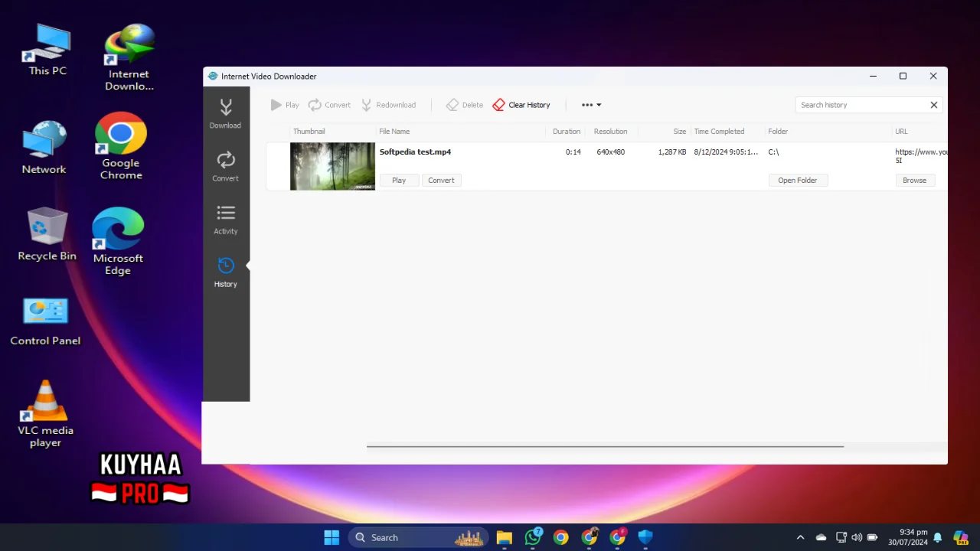The image size is (980, 551).
Task: Sort by the Size column header
Action: point(679,132)
